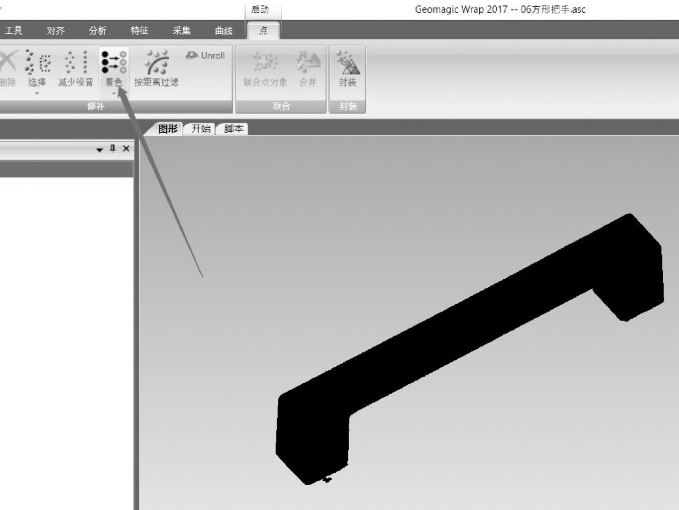Open the 对齐 ribbon tab

coord(55,31)
